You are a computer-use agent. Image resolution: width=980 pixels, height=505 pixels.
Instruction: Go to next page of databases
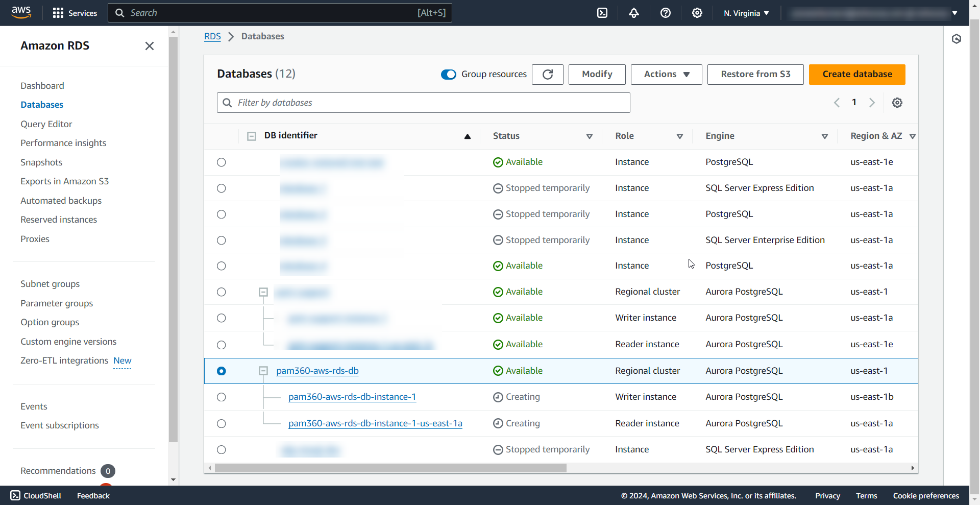pyautogui.click(x=872, y=103)
